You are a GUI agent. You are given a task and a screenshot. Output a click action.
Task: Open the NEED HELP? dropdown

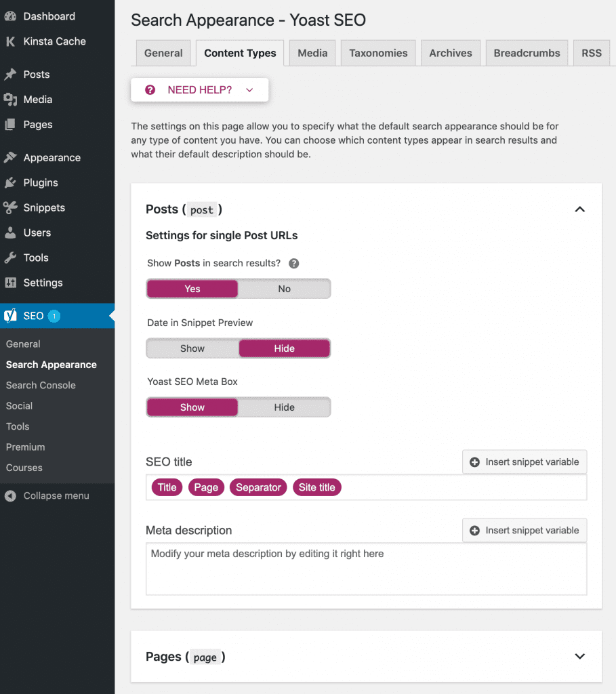pyautogui.click(x=200, y=90)
